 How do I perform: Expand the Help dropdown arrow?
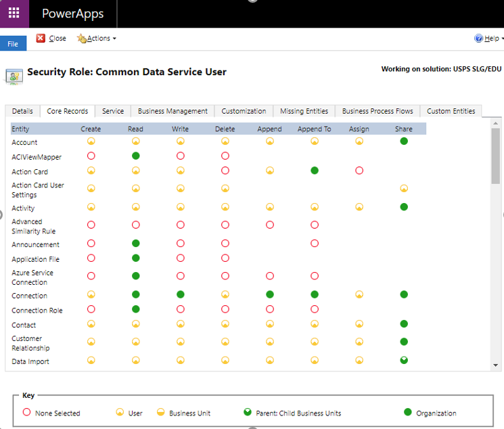click(501, 39)
